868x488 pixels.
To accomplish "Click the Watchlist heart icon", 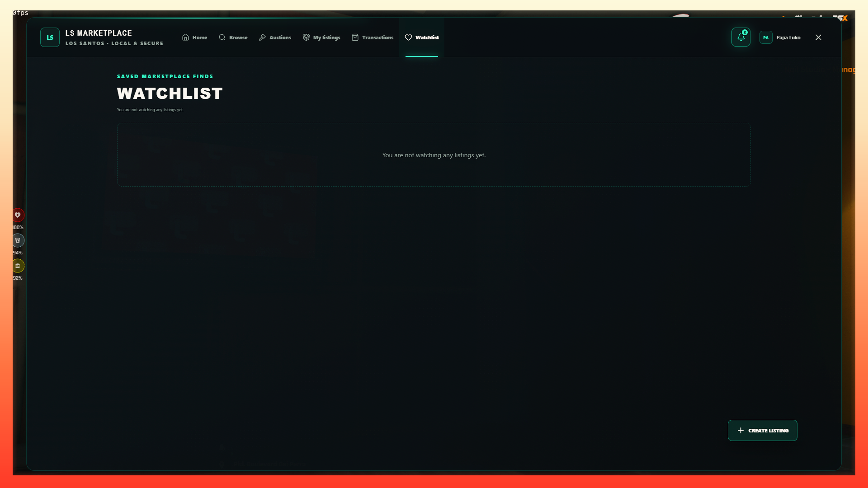I will (408, 38).
